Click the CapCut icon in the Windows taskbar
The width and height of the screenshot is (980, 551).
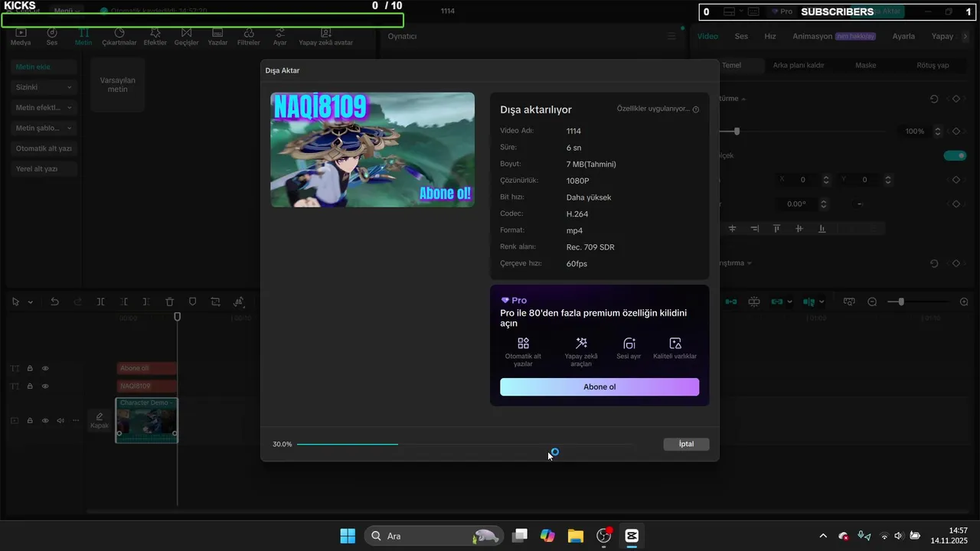point(632,536)
